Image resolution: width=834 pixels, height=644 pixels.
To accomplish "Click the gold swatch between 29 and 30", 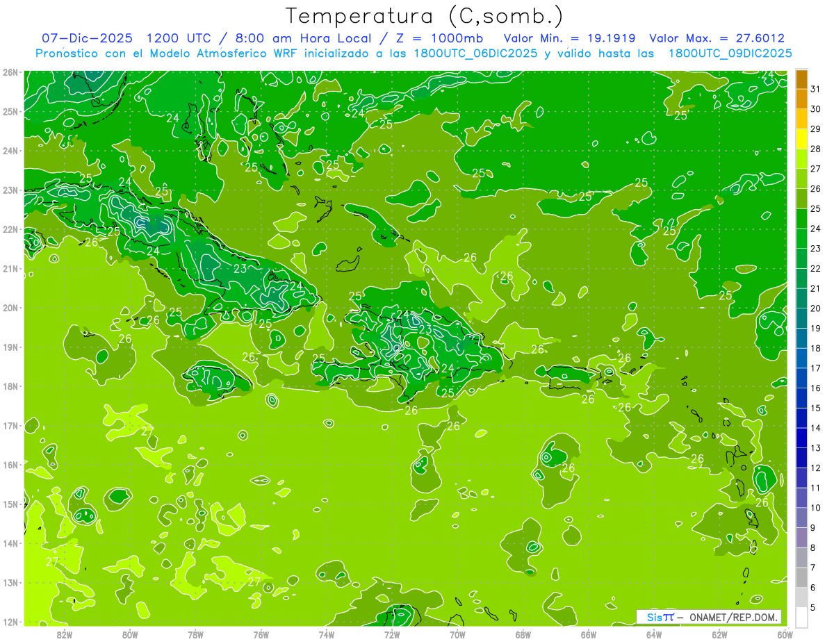I will tap(801, 119).
